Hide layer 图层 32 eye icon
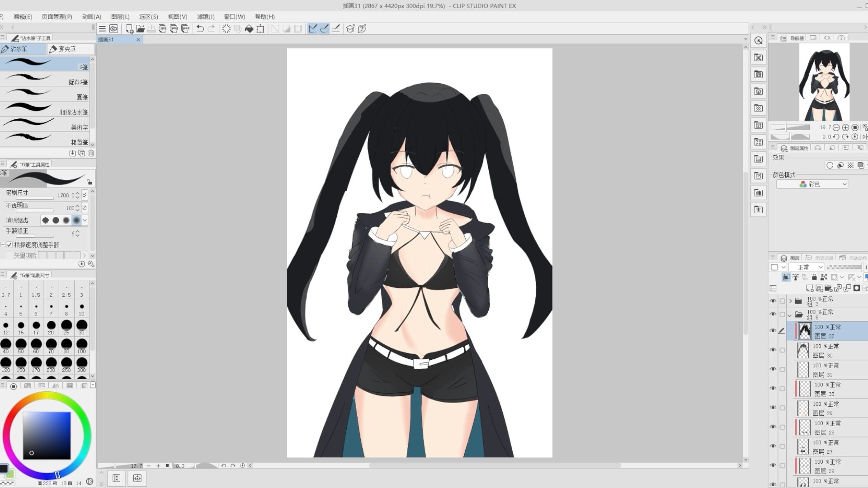The width and height of the screenshot is (868, 488). point(773,331)
